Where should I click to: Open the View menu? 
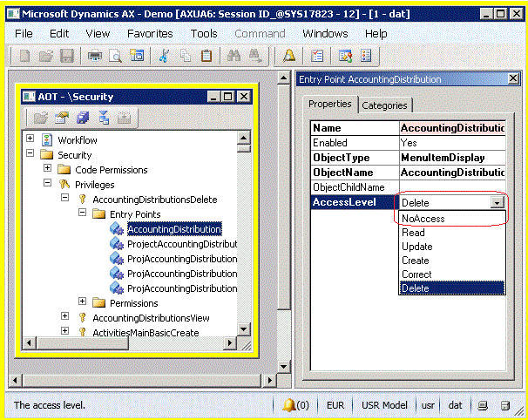[98, 34]
